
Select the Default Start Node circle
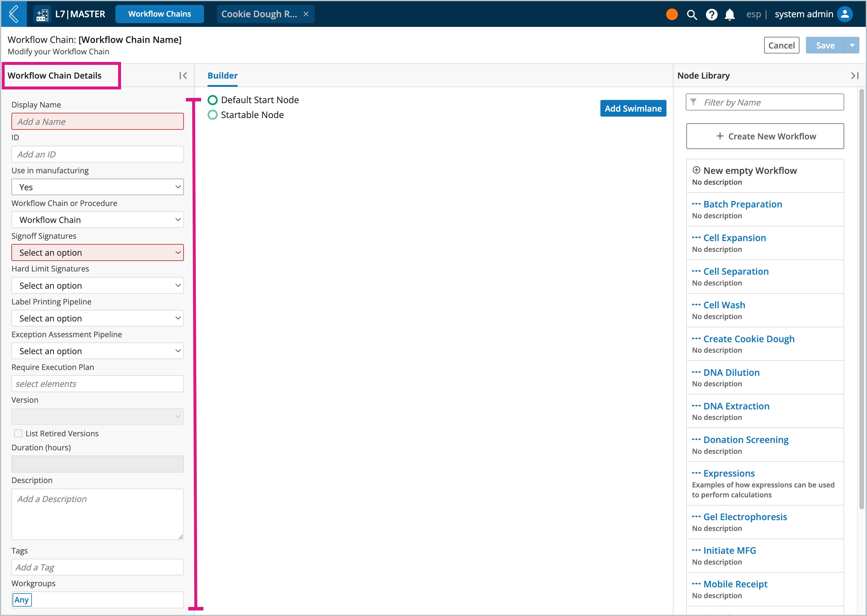[213, 100]
